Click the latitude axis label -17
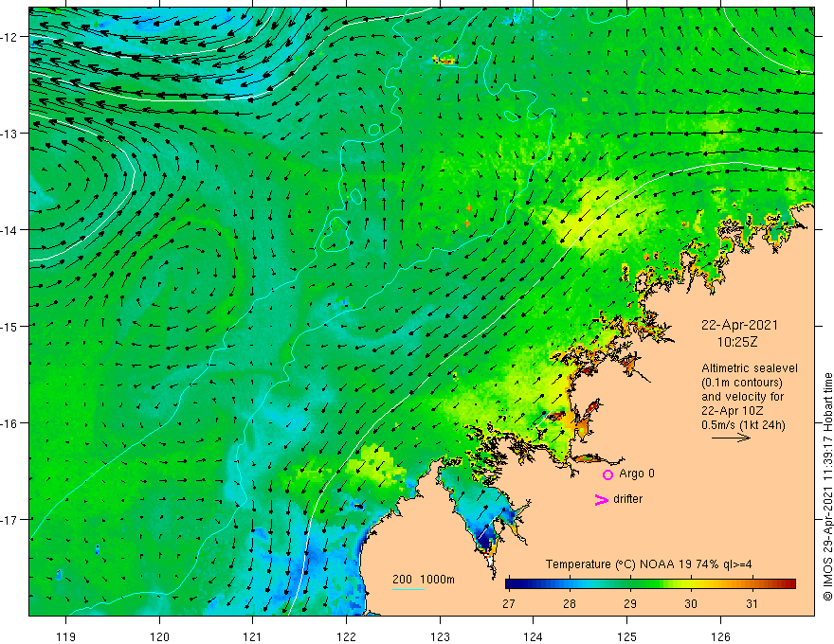 [9, 520]
